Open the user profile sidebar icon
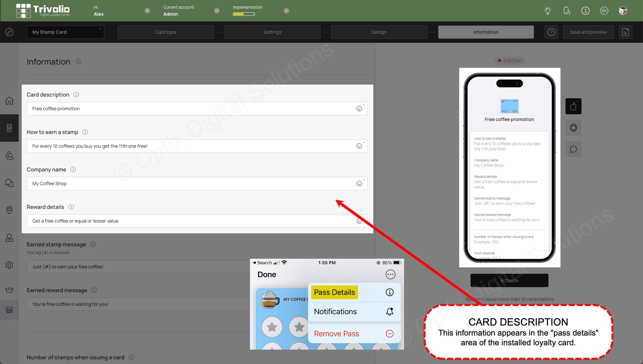Screen dimensions: 643x364 click(x=9, y=237)
